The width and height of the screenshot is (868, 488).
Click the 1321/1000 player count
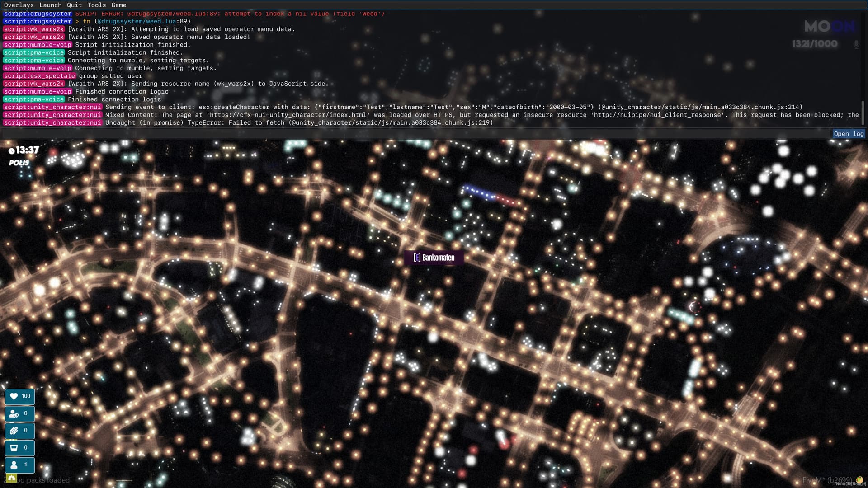(814, 44)
